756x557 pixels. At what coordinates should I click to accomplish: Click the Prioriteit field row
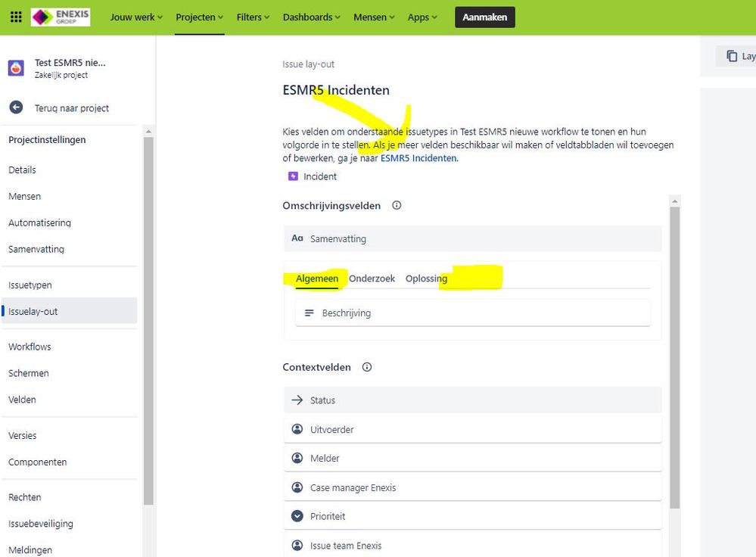coord(472,516)
